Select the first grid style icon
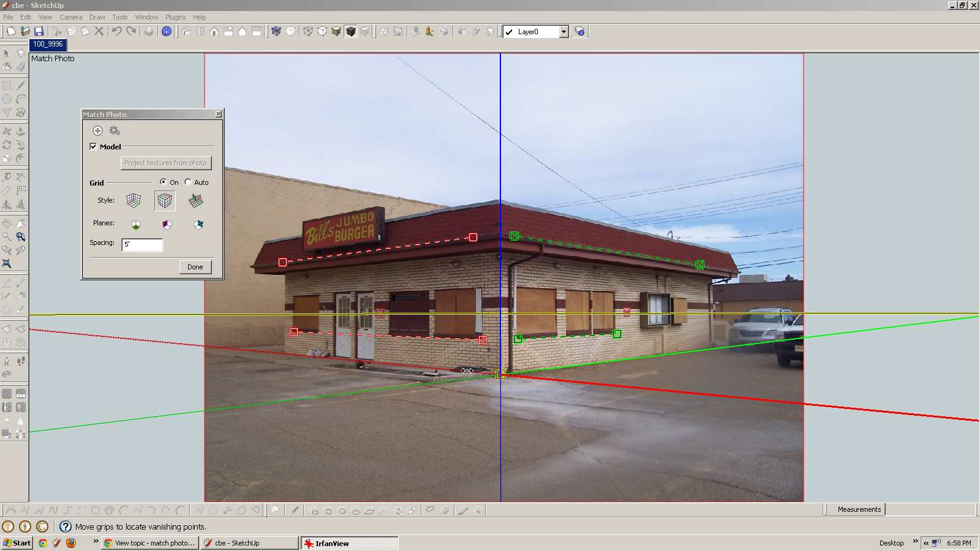Viewport: 980px width, 551px height. coord(134,200)
